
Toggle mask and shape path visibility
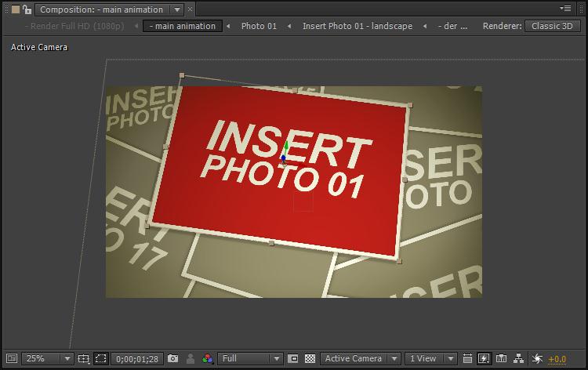pyautogui.click(x=101, y=358)
